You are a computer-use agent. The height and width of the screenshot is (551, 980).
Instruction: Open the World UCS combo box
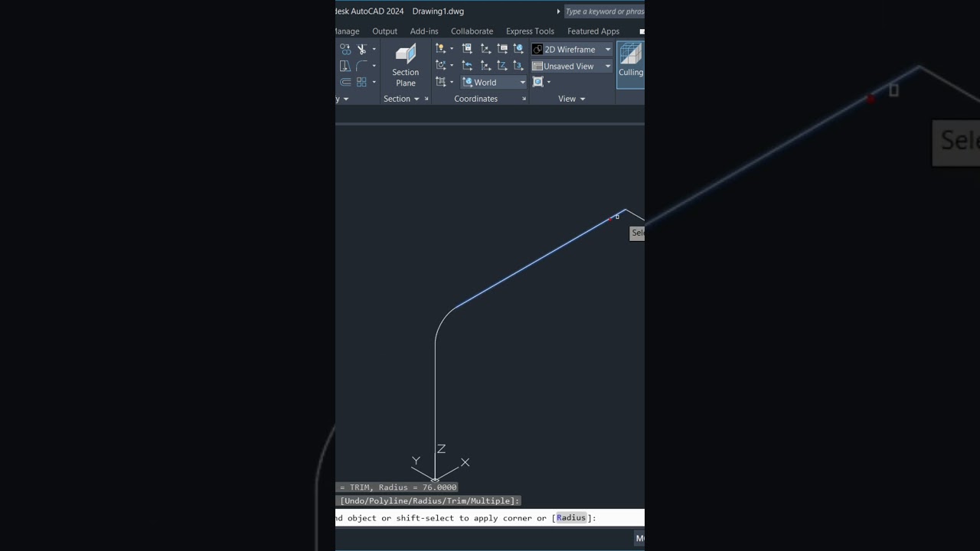[x=494, y=82]
